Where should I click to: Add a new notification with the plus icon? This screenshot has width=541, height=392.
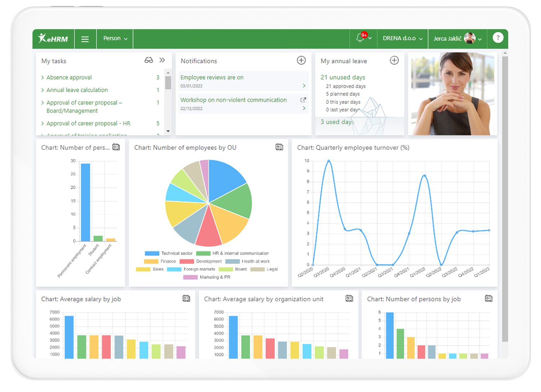coord(301,60)
